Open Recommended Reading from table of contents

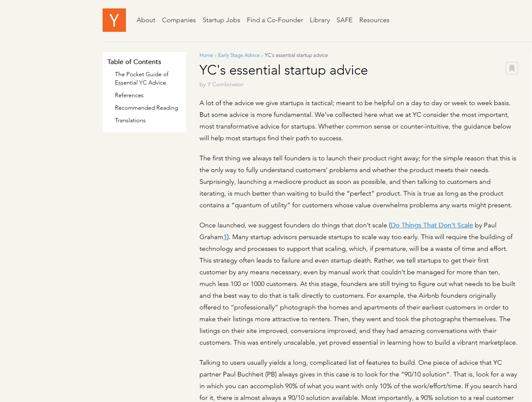click(x=146, y=108)
